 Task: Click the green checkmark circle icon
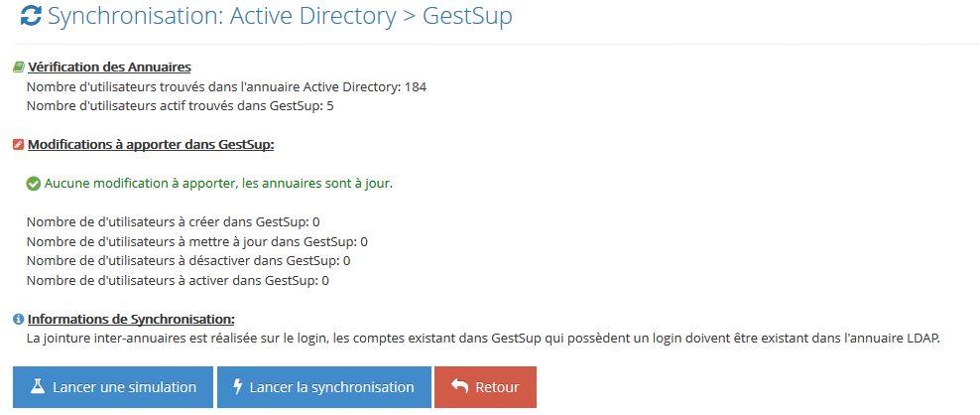click(x=34, y=185)
